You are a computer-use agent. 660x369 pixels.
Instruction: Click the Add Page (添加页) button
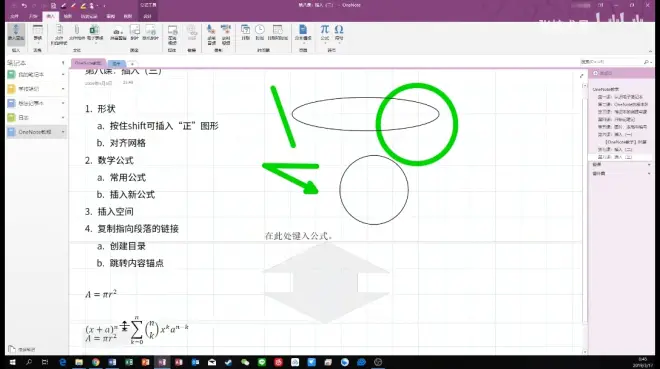click(x=603, y=73)
